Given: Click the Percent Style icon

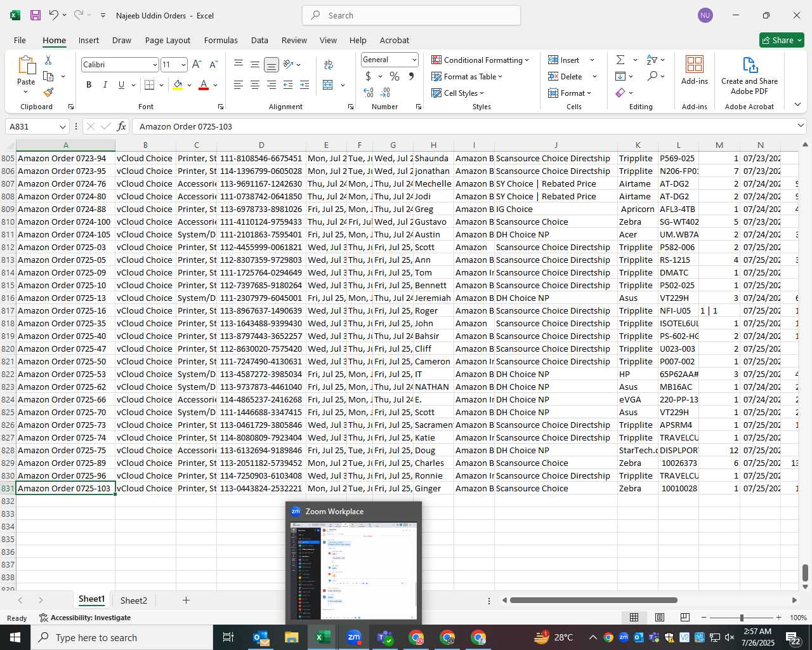Looking at the screenshot, I should click(x=395, y=76).
